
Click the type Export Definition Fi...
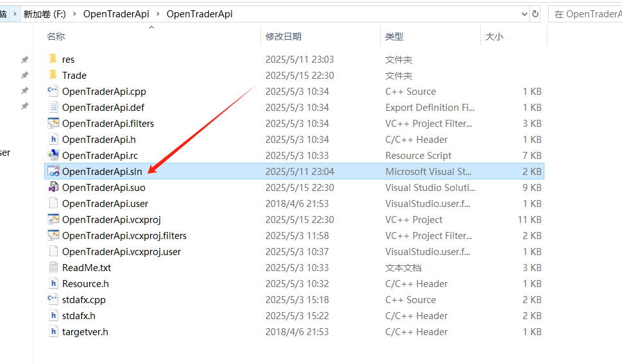pyautogui.click(x=430, y=108)
